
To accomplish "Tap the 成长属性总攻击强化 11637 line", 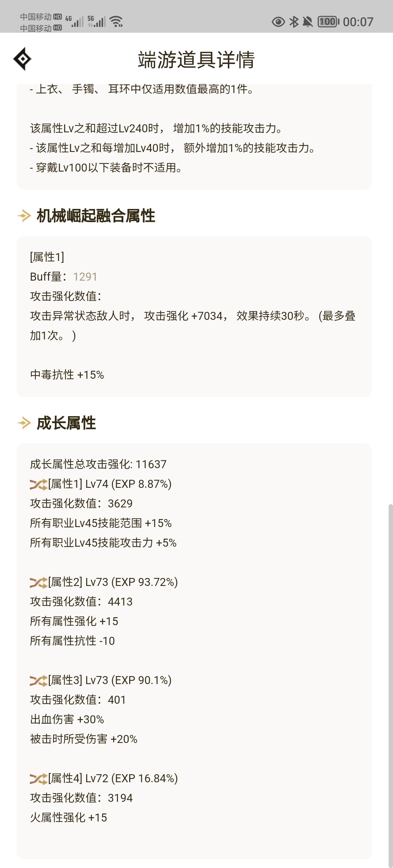I will (x=98, y=464).
